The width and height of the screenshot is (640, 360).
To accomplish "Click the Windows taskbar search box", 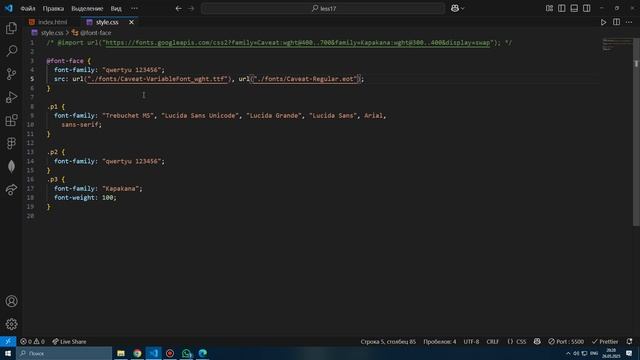I will 64,353.
